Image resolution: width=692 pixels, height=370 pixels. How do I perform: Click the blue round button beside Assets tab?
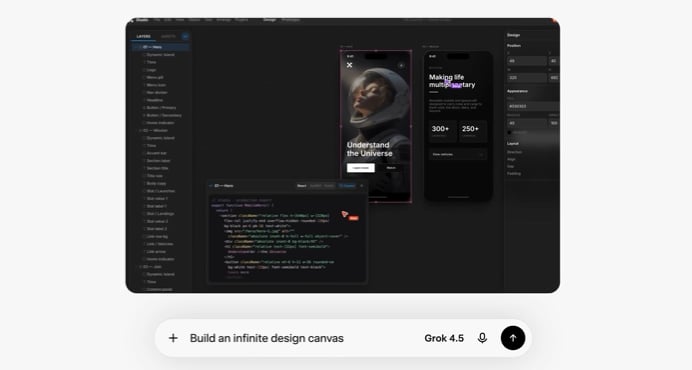pyautogui.click(x=185, y=37)
